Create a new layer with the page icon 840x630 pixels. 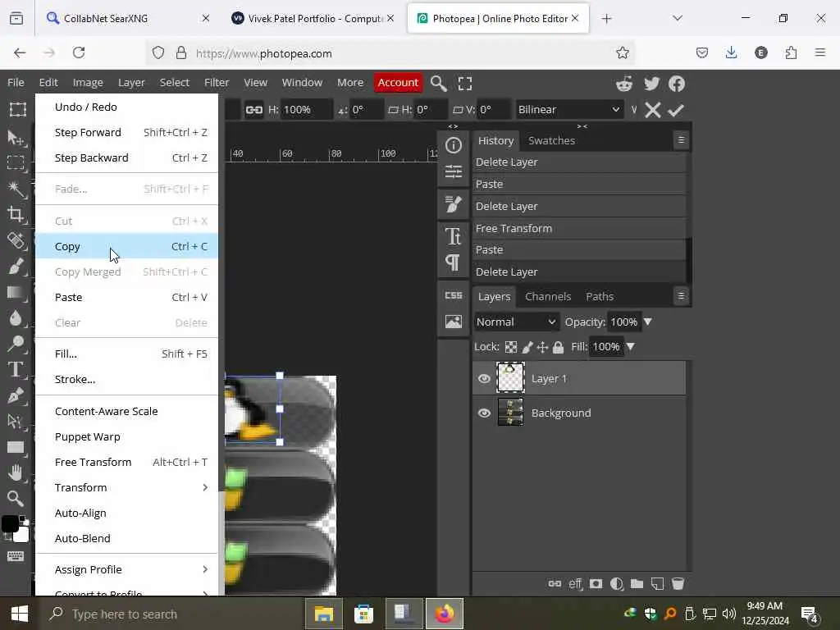click(x=657, y=583)
